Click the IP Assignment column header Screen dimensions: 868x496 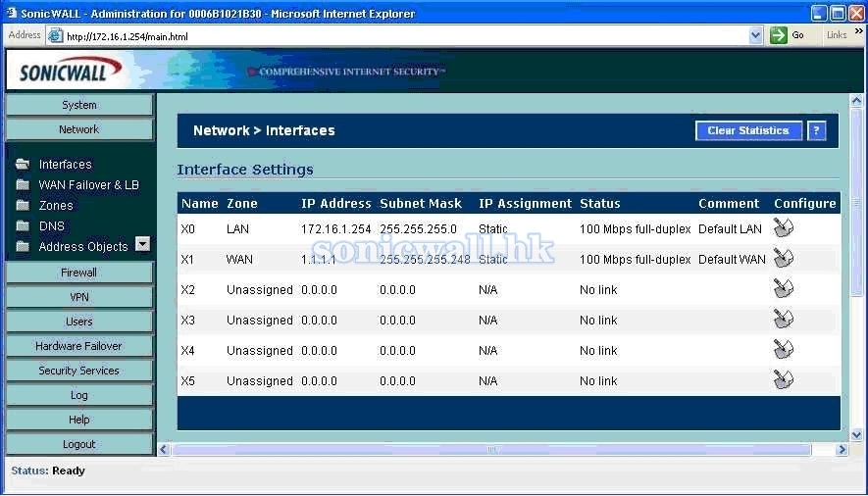(525, 204)
